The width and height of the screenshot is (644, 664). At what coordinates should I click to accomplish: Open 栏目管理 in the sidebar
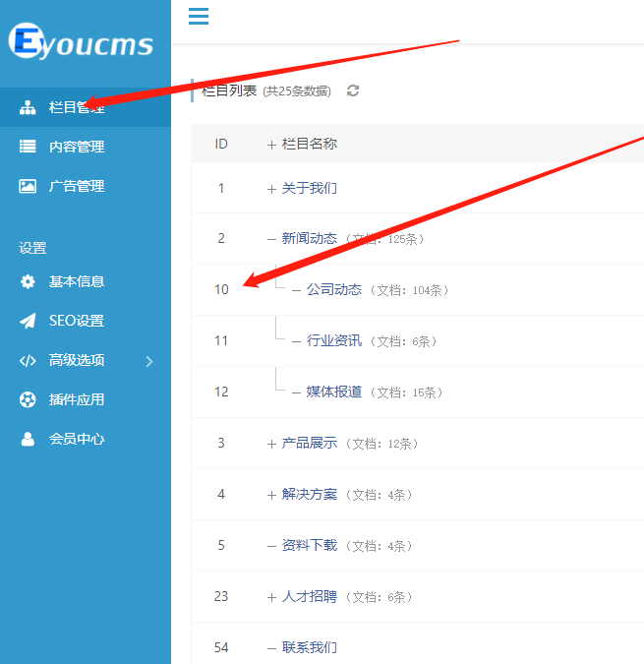[76, 107]
